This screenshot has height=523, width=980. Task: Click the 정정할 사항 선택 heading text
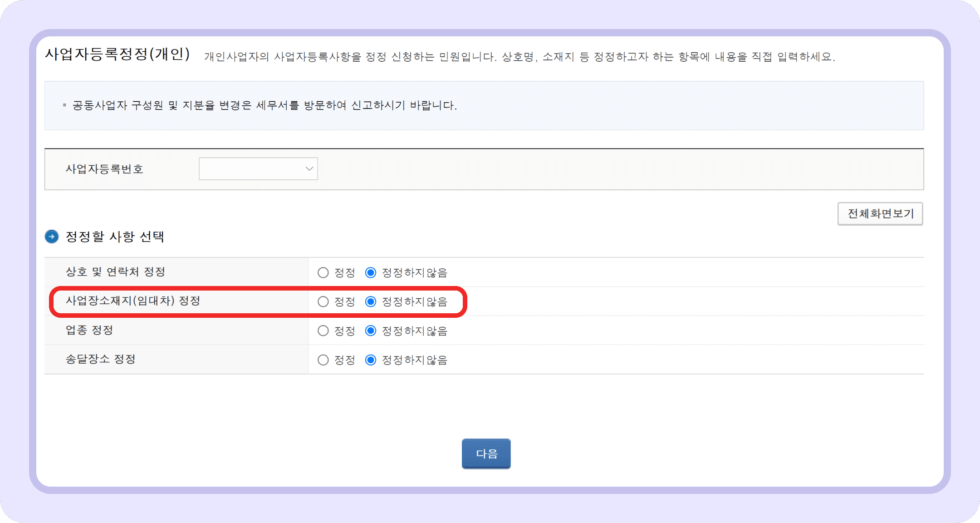(x=115, y=237)
